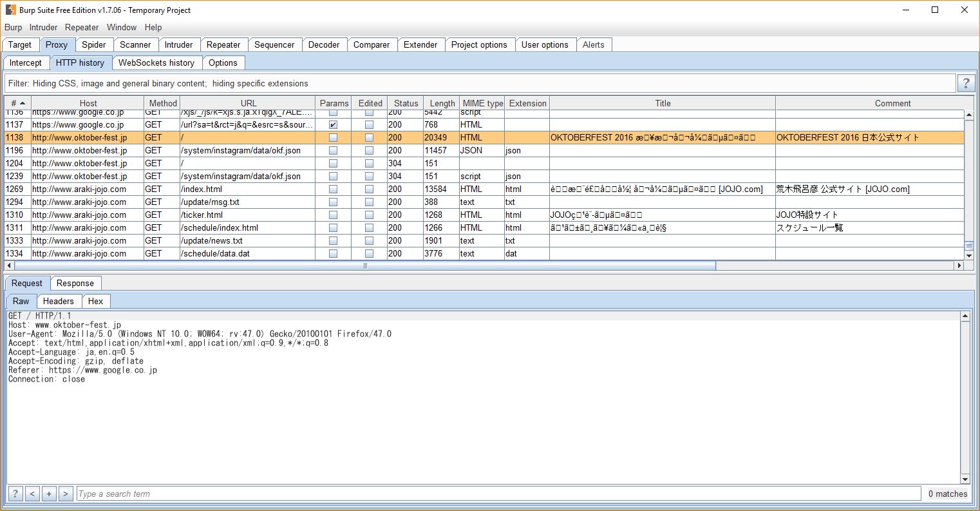The width and height of the screenshot is (980, 511).
Task: Switch to the Spider tab
Action: coord(94,44)
